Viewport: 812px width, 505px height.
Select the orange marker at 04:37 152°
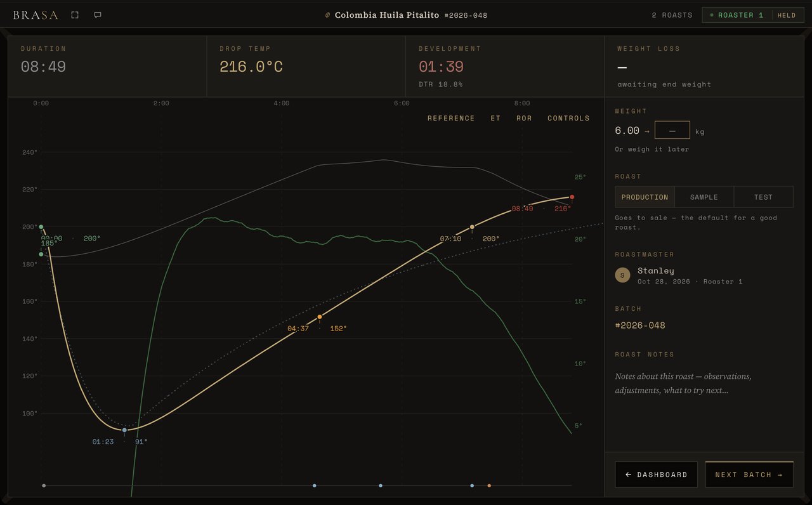(x=320, y=317)
